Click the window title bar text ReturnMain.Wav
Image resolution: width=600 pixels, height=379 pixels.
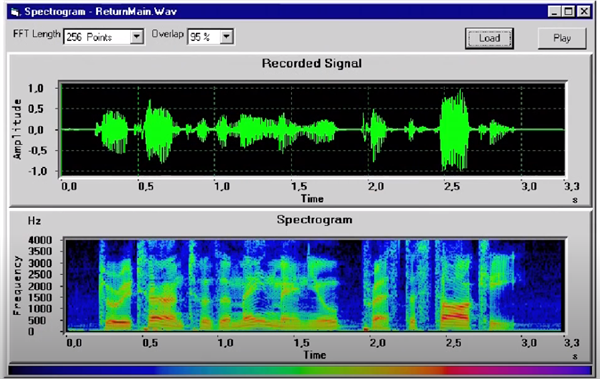click(136, 11)
